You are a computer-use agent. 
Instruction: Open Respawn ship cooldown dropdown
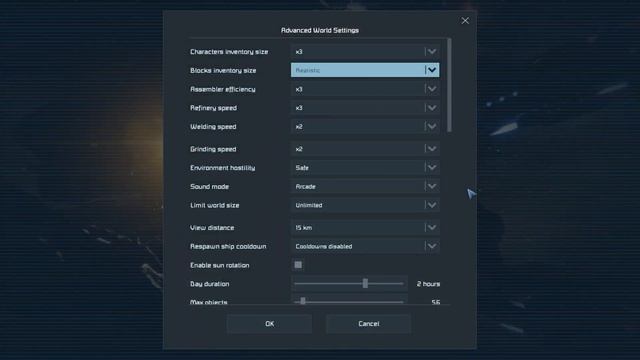click(x=365, y=247)
